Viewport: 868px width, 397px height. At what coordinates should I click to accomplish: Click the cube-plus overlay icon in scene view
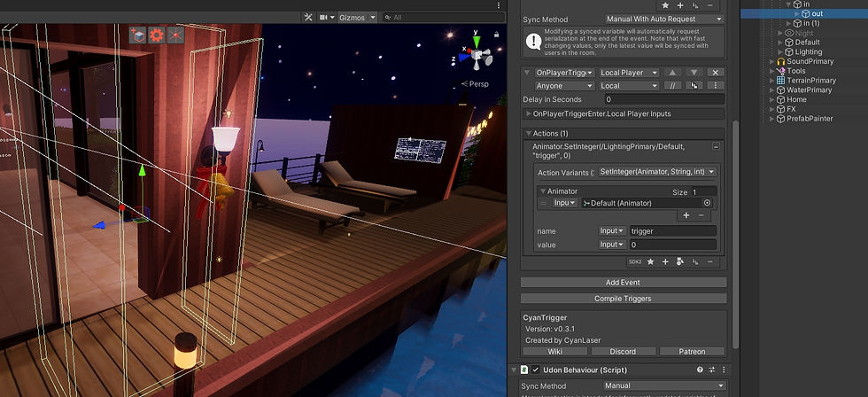point(137,35)
